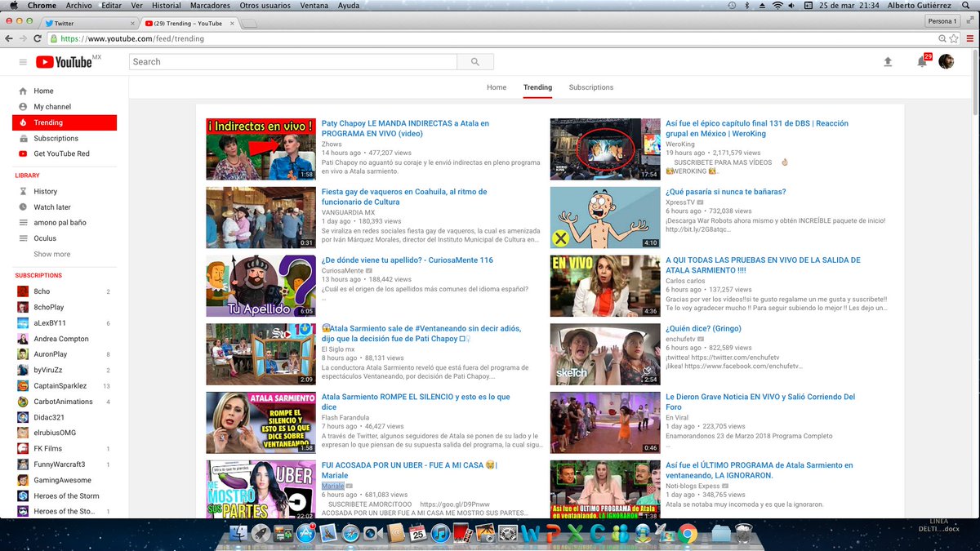Image resolution: width=980 pixels, height=551 pixels.
Task: Expand Show more in the Library section
Action: click(51, 255)
